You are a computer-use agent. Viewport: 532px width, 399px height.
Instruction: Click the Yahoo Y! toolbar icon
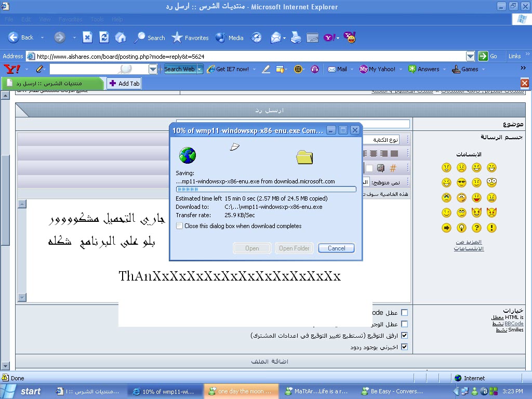point(329,37)
